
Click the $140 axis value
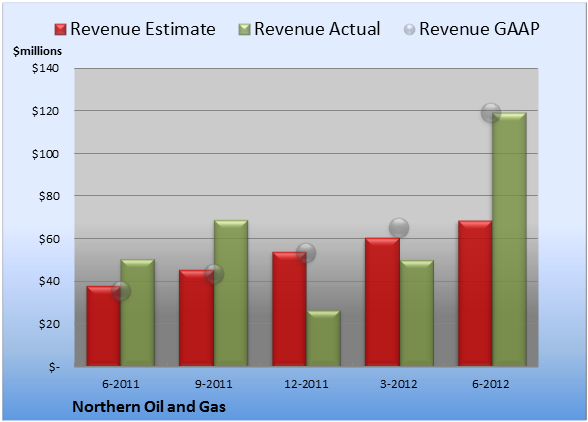(45, 68)
